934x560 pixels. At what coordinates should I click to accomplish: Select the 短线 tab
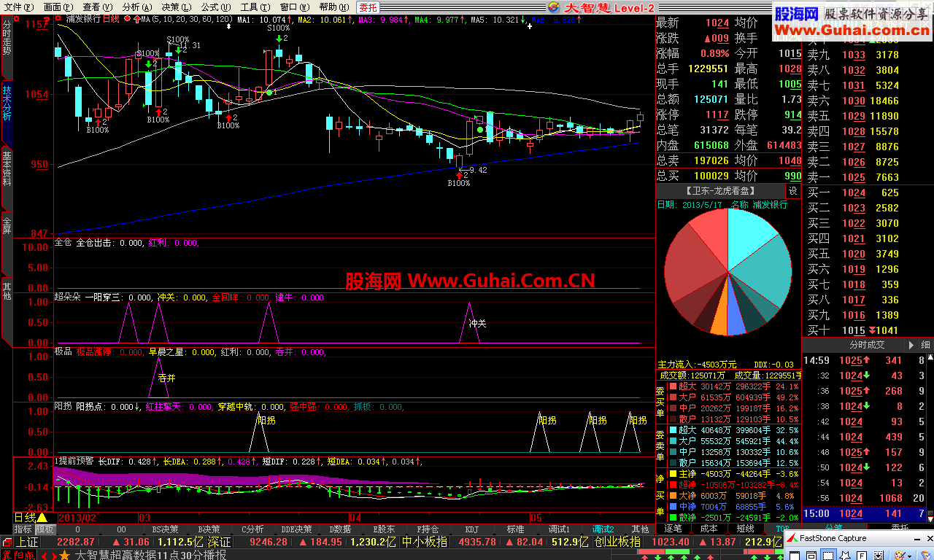click(x=745, y=528)
